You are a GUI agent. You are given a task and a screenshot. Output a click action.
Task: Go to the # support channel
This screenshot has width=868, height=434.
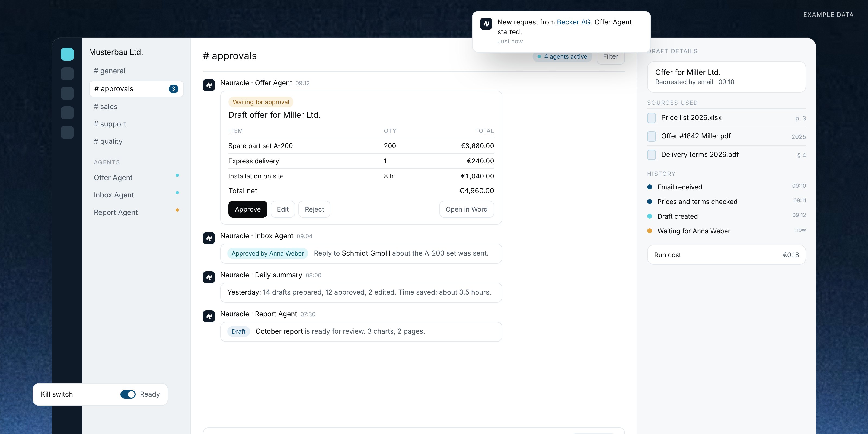pyautogui.click(x=136, y=124)
